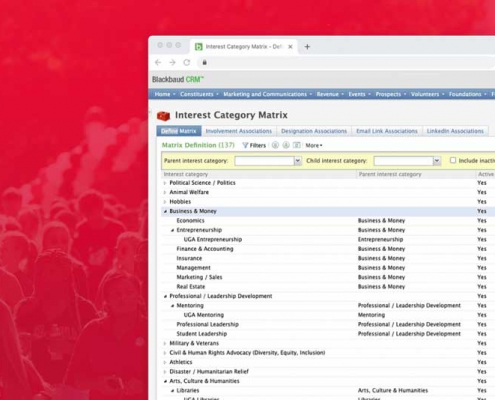Expand the Animal Welfare row
Screen dimensions: 495x400
(165, 192)
